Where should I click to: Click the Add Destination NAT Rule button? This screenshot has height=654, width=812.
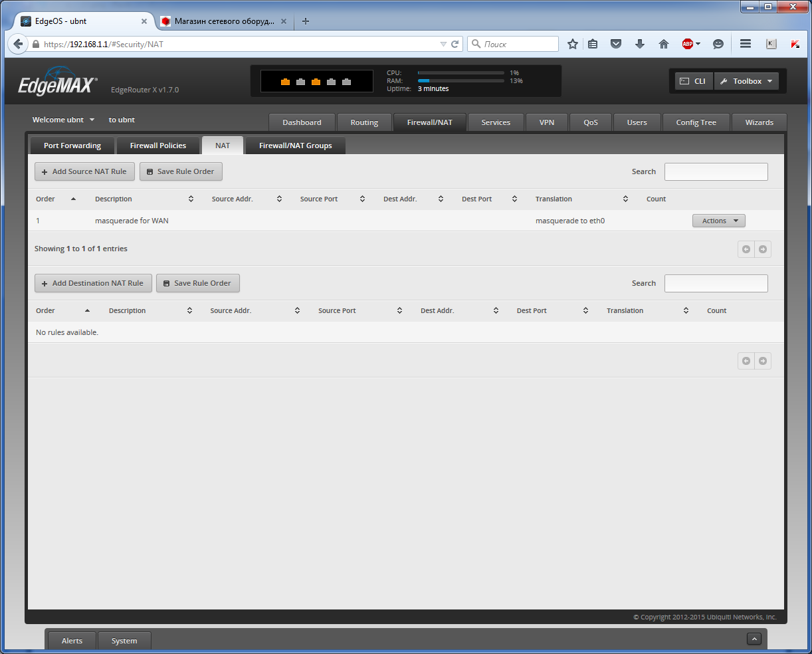(x=93, y=283)
